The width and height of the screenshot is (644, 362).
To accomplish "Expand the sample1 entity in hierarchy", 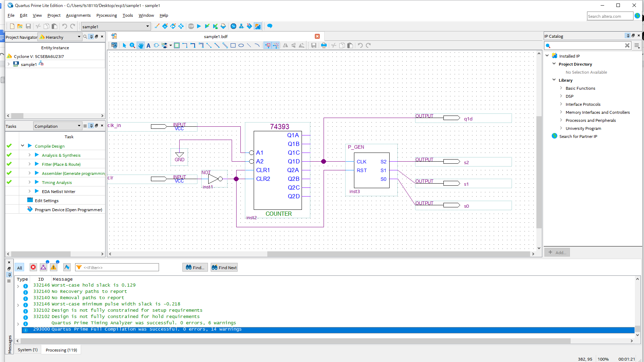I will (9, 64).
